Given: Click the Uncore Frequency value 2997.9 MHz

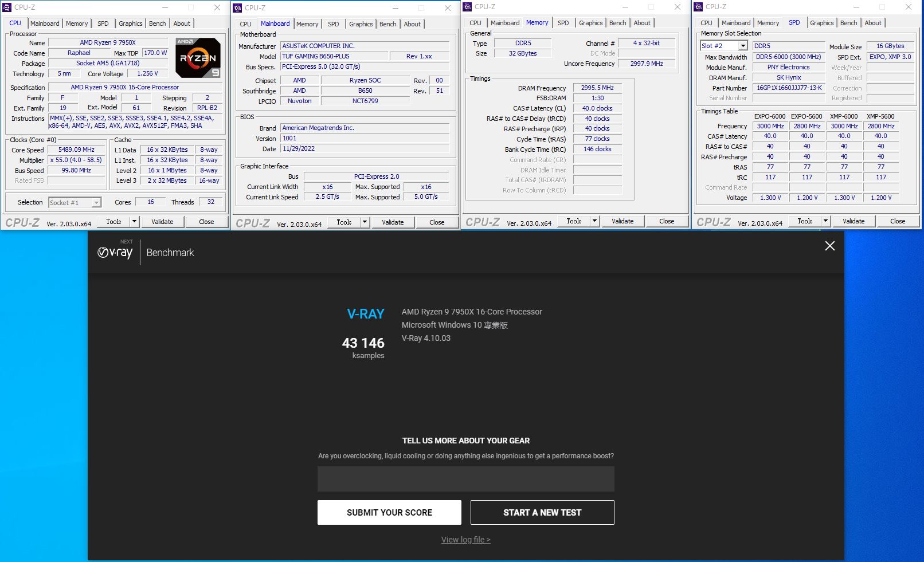Looking at the screenshot, I should tap(647, 64).
